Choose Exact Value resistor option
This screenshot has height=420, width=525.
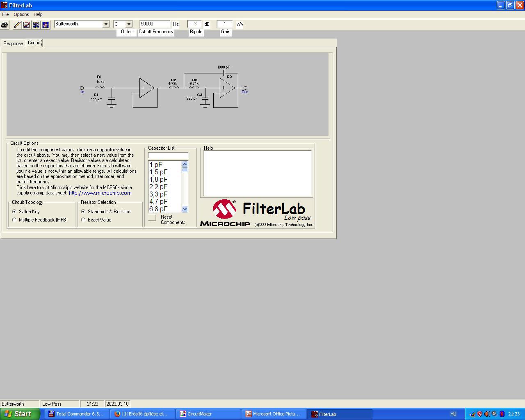coord(83,220)
